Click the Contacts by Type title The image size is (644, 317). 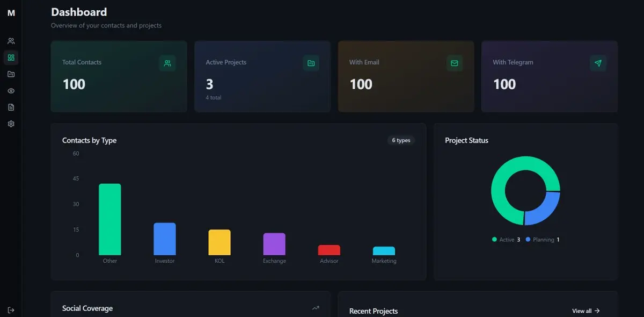89,140
